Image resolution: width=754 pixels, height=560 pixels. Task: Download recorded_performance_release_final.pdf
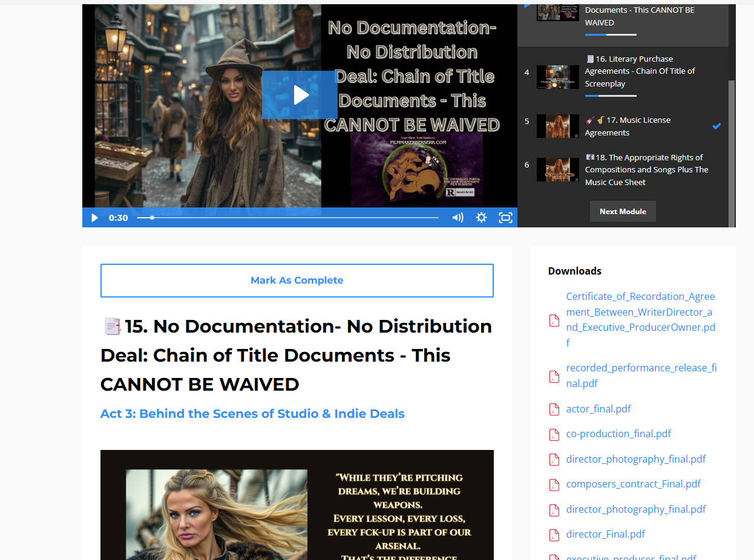pyautogui.click(x=641, y=376)
